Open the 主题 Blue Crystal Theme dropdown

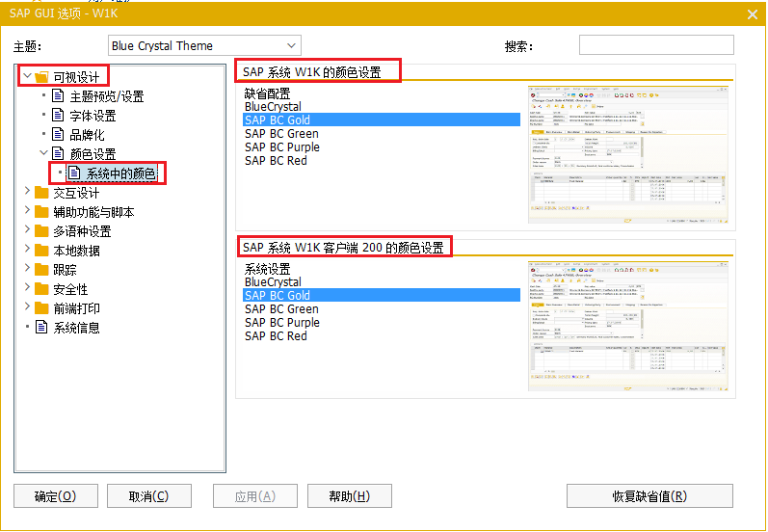pyautogui.click(x=204, y=45)
